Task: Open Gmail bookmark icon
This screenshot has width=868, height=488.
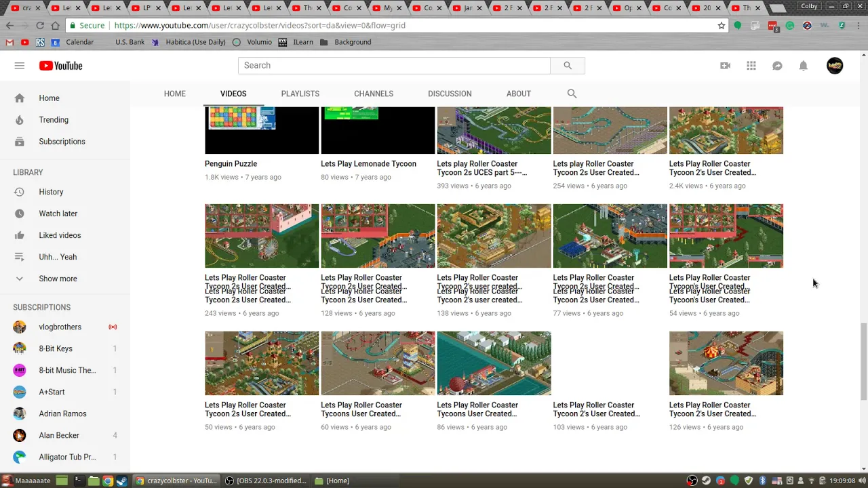Action: 9,42
